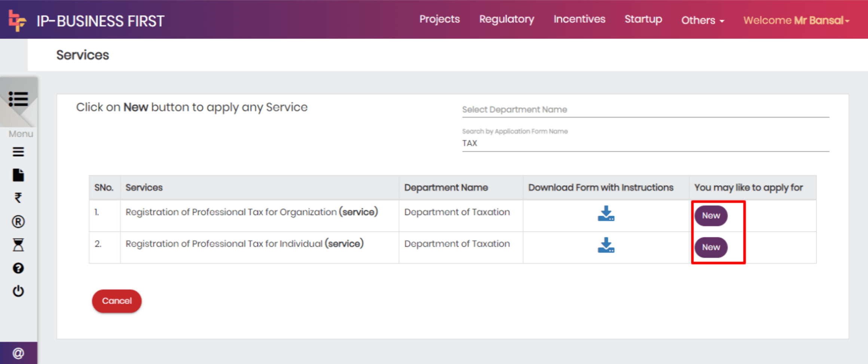Click the registered trademark icon in sidebar

[x=18, y=222]
